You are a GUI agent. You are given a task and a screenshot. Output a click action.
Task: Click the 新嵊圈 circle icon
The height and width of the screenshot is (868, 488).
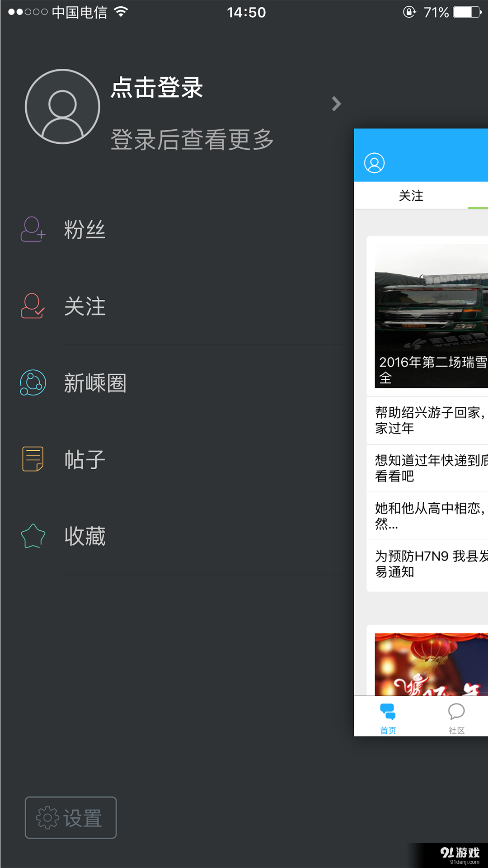(x=33, y=383)
